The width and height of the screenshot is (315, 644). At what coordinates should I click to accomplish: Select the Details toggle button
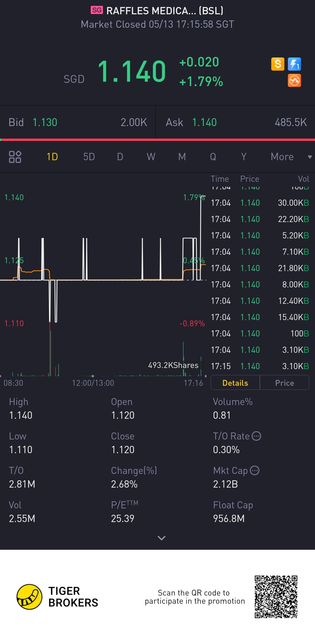[x=235, y=383]
